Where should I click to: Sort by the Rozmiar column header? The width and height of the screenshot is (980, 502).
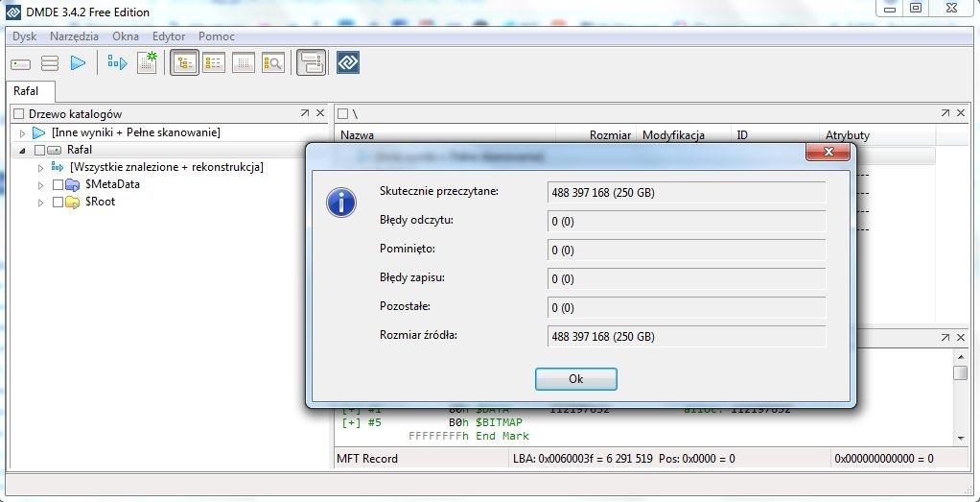tap(596, 135)
